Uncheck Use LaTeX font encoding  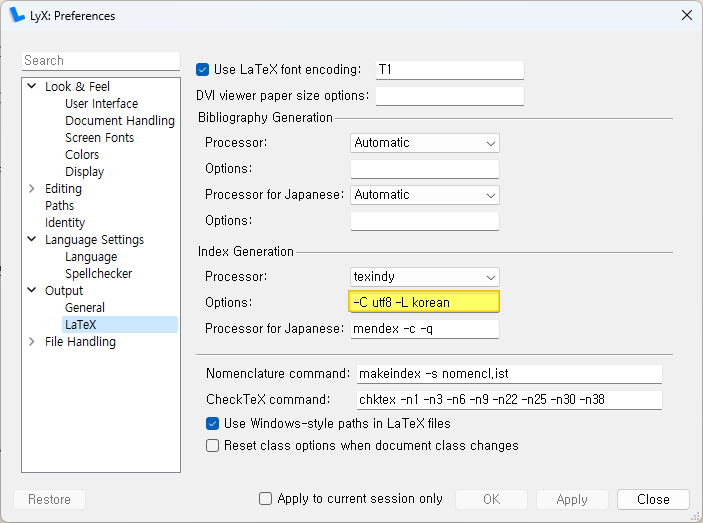pyautogui.click(x=202, y=70)
